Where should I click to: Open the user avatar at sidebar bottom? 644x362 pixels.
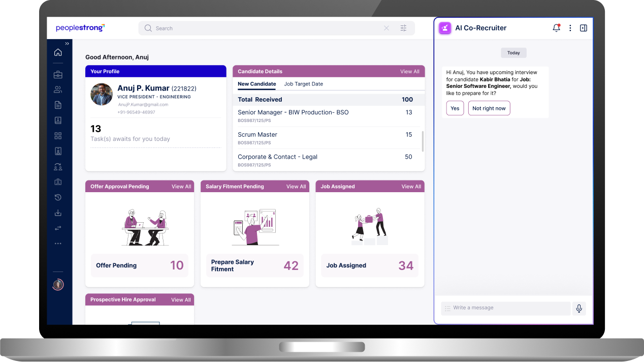click(58, 285)
